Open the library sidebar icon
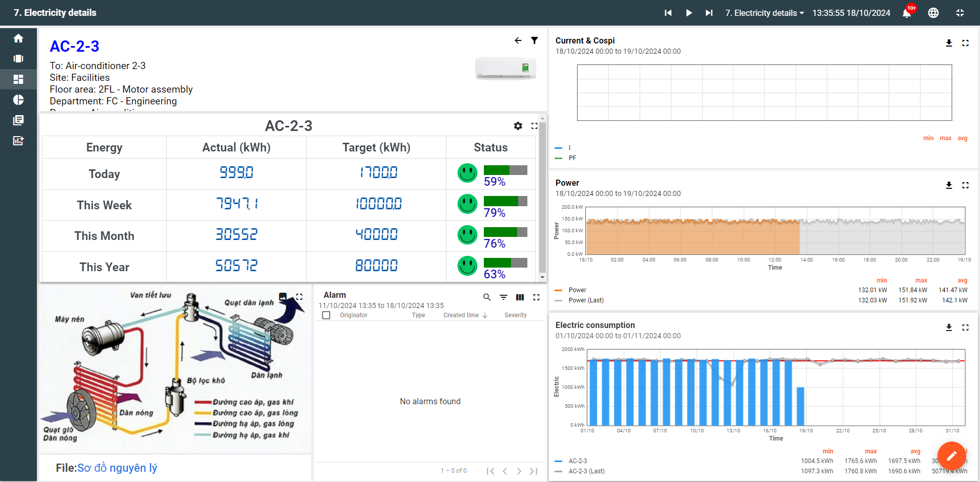Image resolution: width=980 pixels, height=482 pixels. pyautogui.click(x=18, y=120)
